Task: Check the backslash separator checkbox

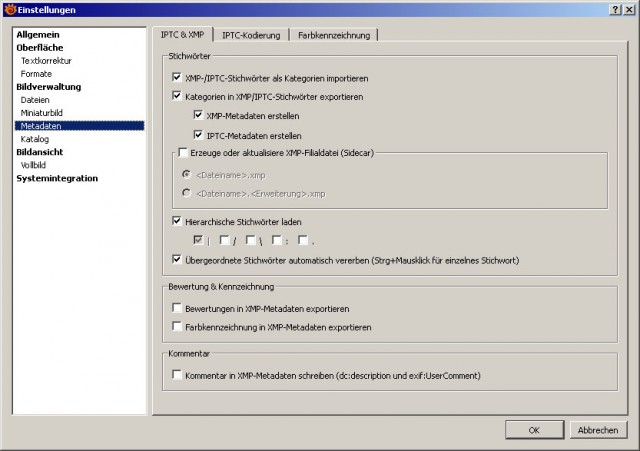Action: click(251, 240)
